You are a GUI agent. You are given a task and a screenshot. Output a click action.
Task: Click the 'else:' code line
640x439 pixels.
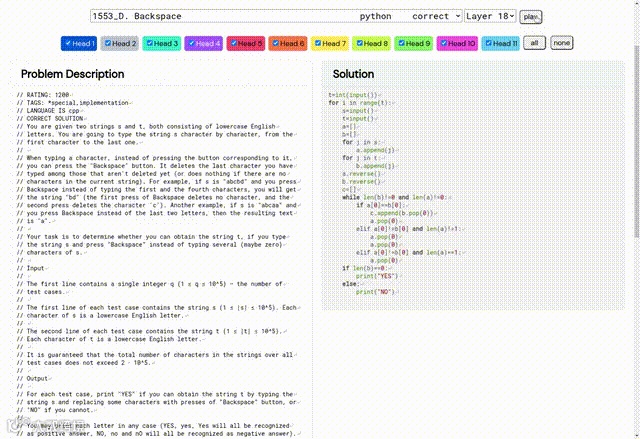click(351, 284)
